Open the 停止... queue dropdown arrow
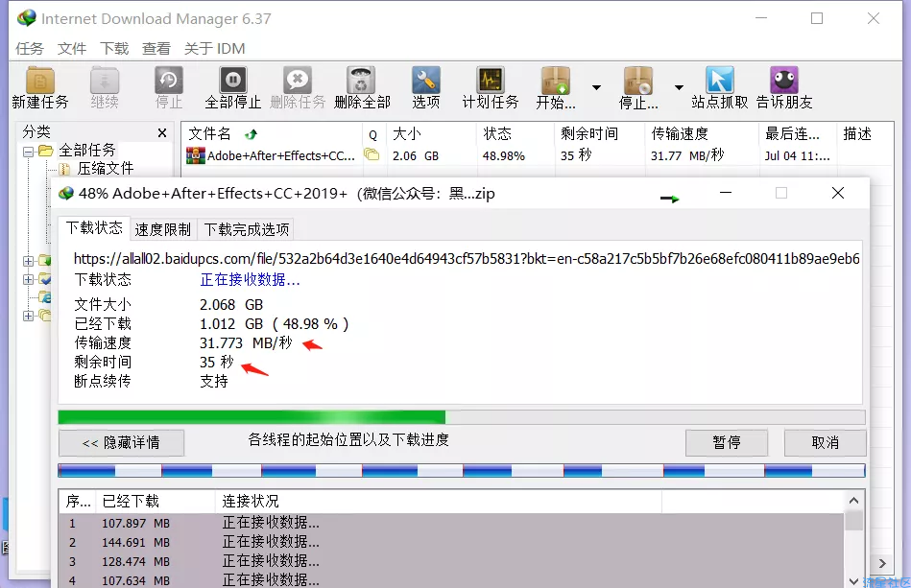 coord(679,87)
